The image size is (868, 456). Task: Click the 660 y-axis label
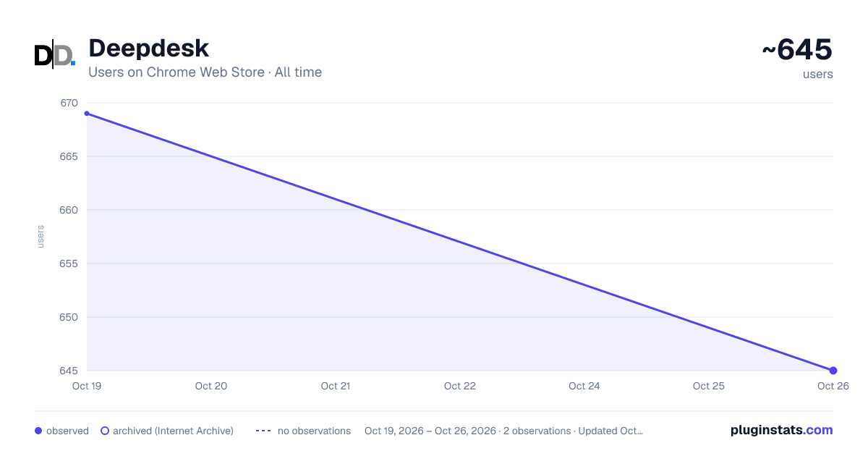(x=69, y=210)
